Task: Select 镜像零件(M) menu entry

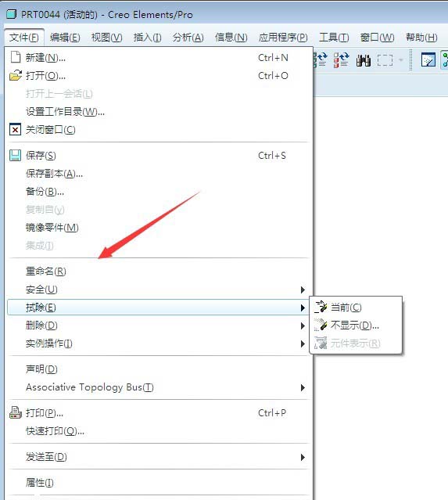Action: click(159, 228)
